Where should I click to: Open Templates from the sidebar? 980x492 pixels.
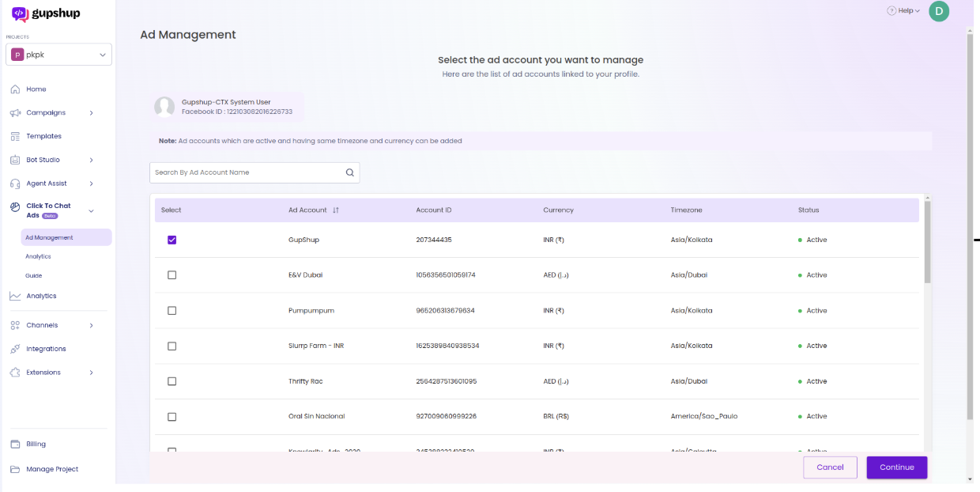(x=43, y=137)
